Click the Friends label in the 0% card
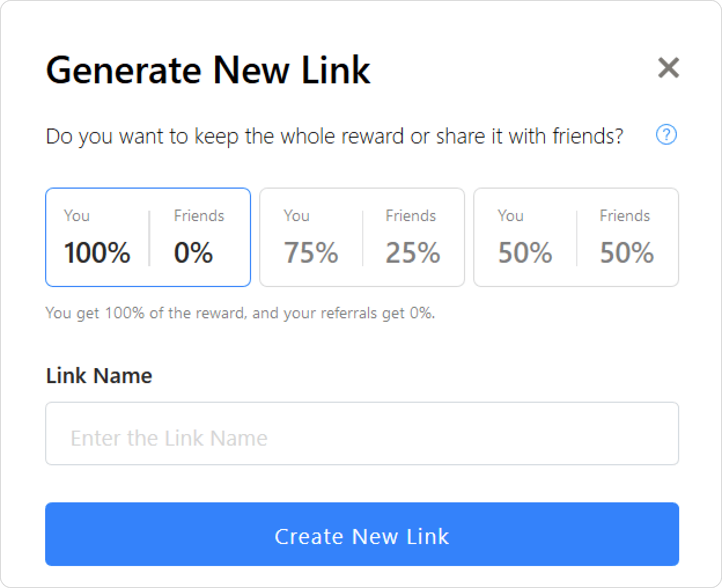This screenshot has width=722, height=588. tap(199, 216)
